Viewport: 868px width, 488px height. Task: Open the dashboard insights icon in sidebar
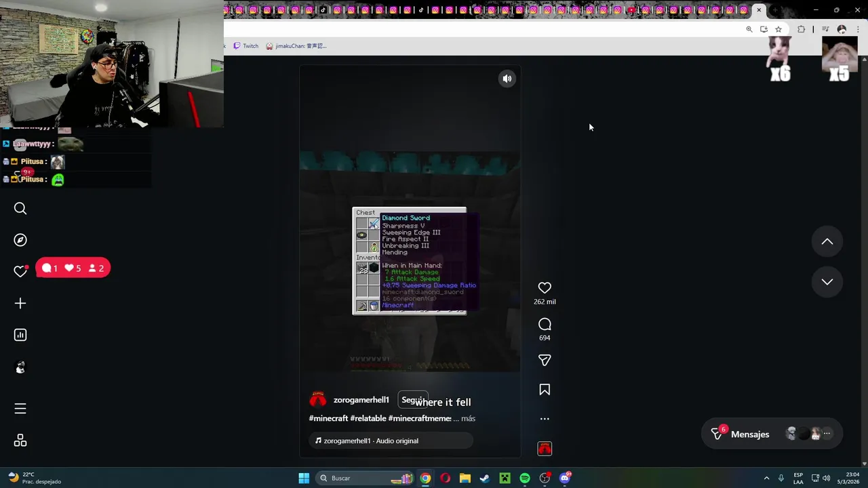[x=20, y=335]
